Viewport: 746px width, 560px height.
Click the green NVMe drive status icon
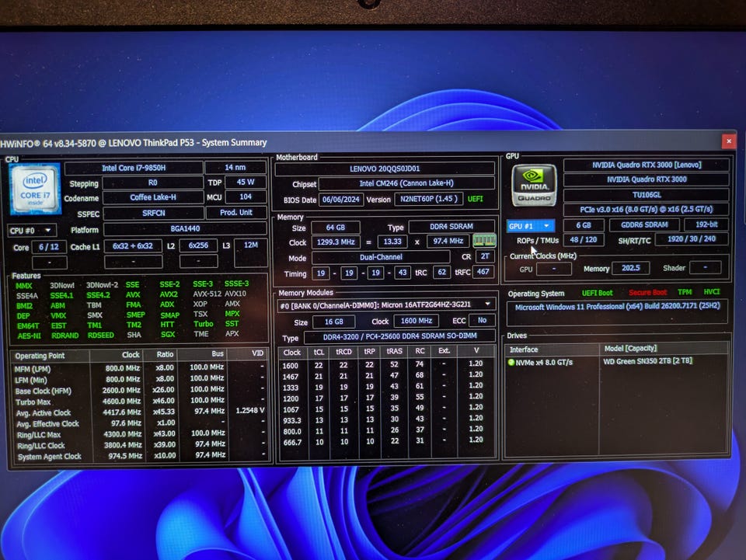511,362
